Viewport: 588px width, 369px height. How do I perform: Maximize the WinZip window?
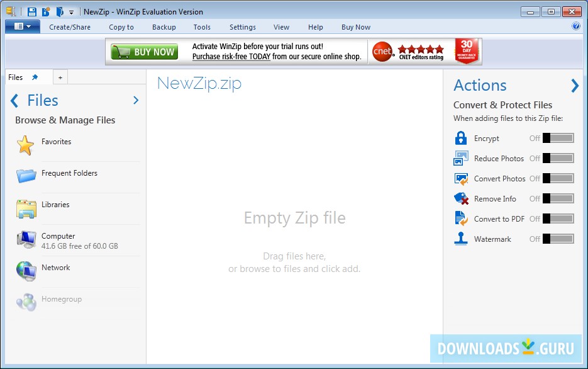click(551, 11)
